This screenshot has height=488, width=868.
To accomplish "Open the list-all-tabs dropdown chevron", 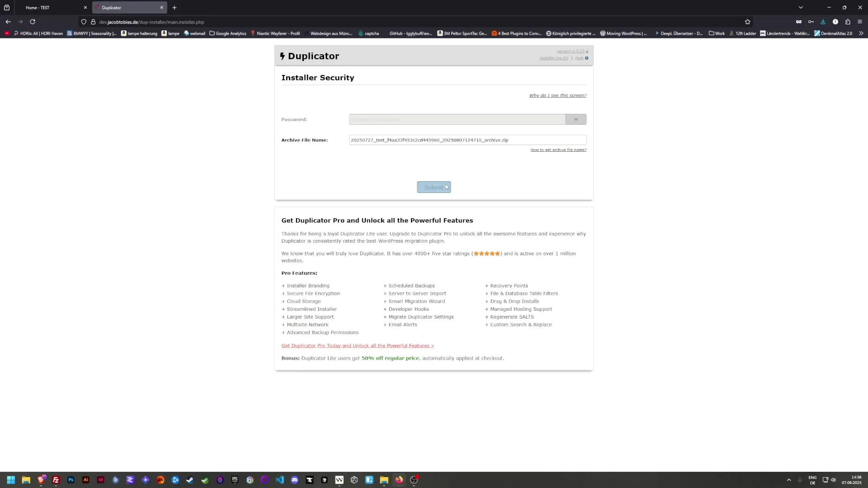I will (800, 7).
